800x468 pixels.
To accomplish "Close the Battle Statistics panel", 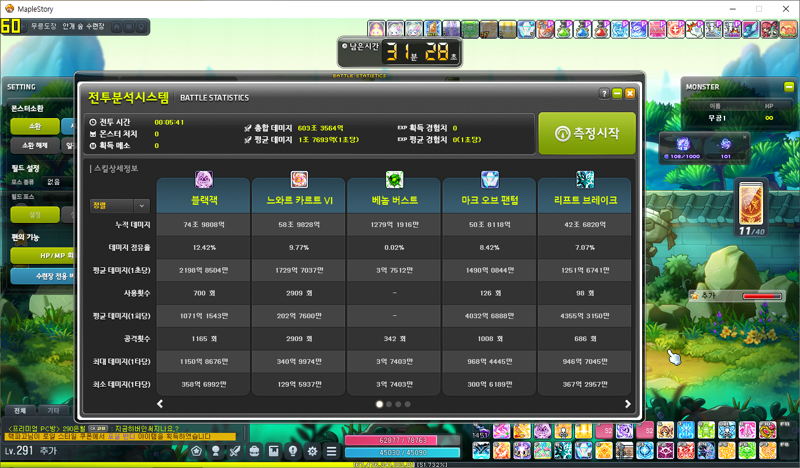I will (630, 93).
